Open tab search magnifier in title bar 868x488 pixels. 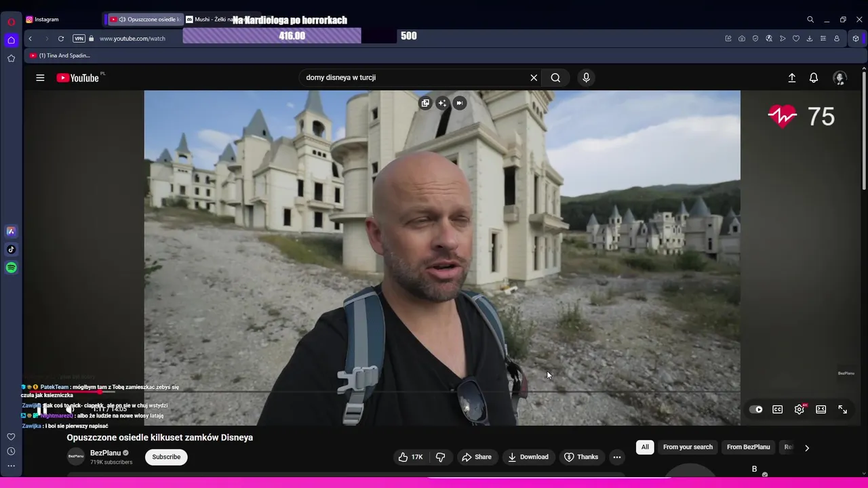[x=810, y=20]
